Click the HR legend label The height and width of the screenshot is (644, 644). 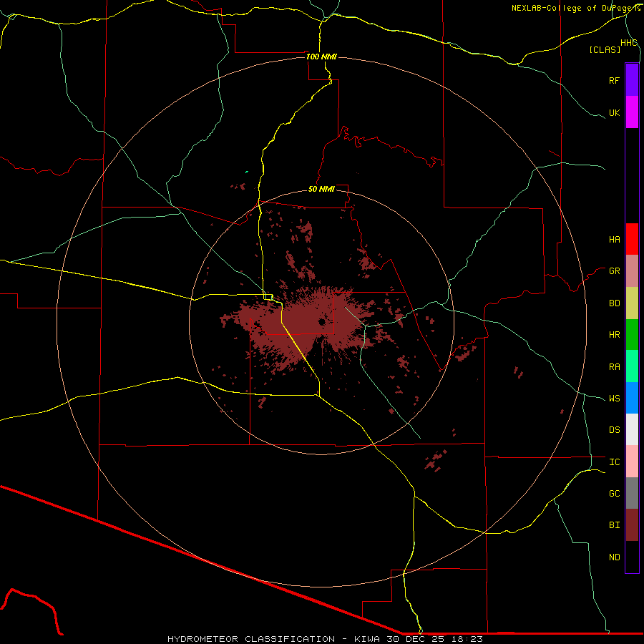[614, 335]
